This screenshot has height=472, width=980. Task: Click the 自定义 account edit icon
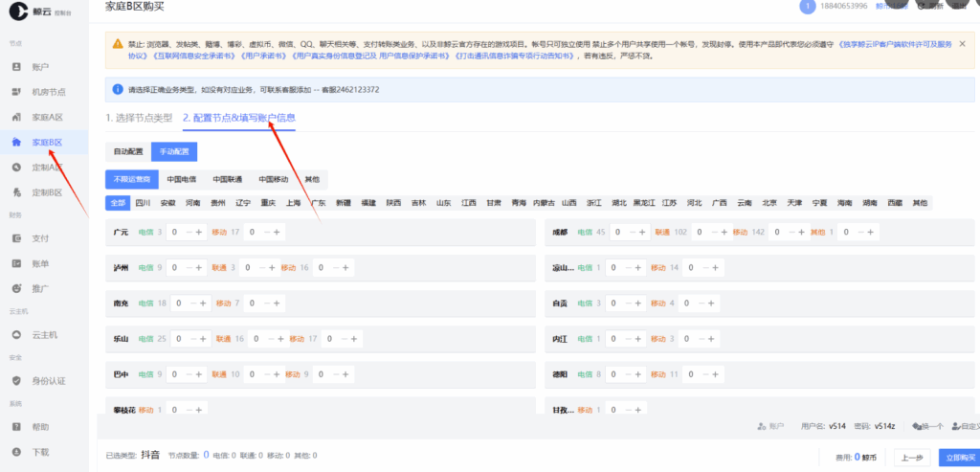pyautogui.click(x=955, y=426)
